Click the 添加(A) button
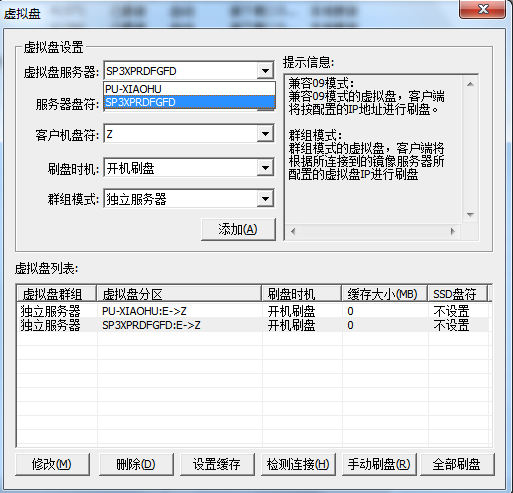 [238, 229]
